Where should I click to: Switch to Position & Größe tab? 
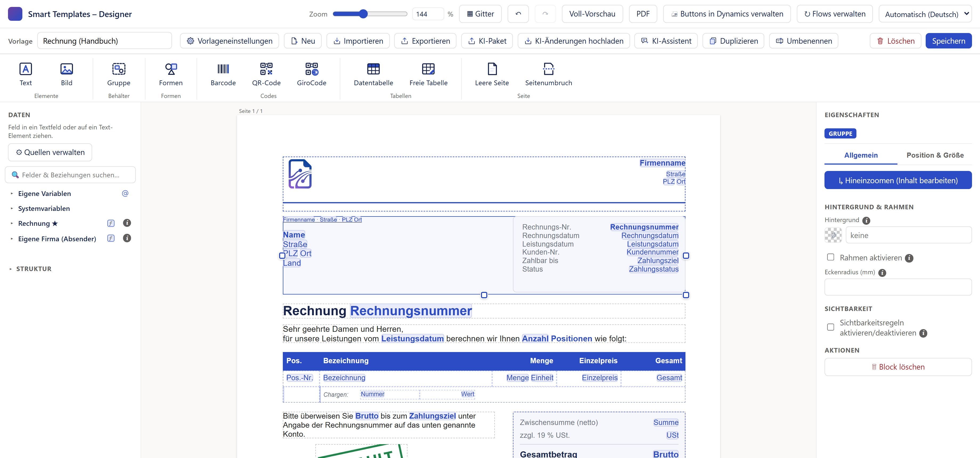click(x=935, y=155)
